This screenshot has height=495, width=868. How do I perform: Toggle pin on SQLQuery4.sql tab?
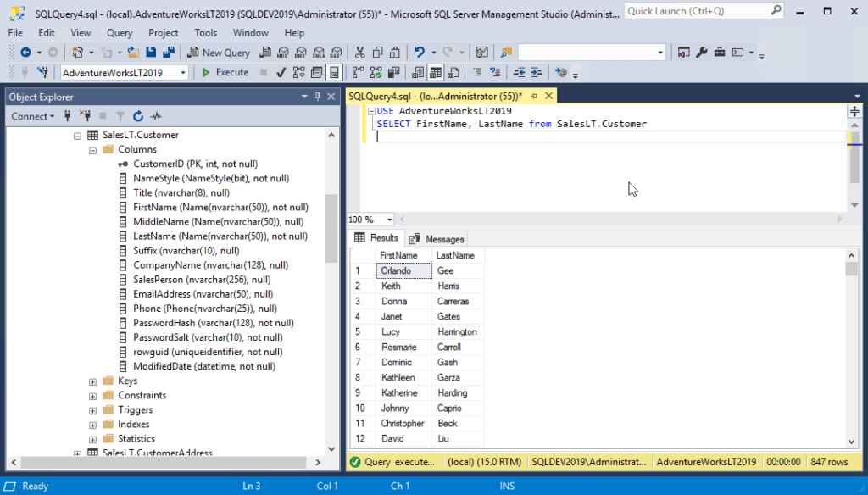(x=534, y=97)
